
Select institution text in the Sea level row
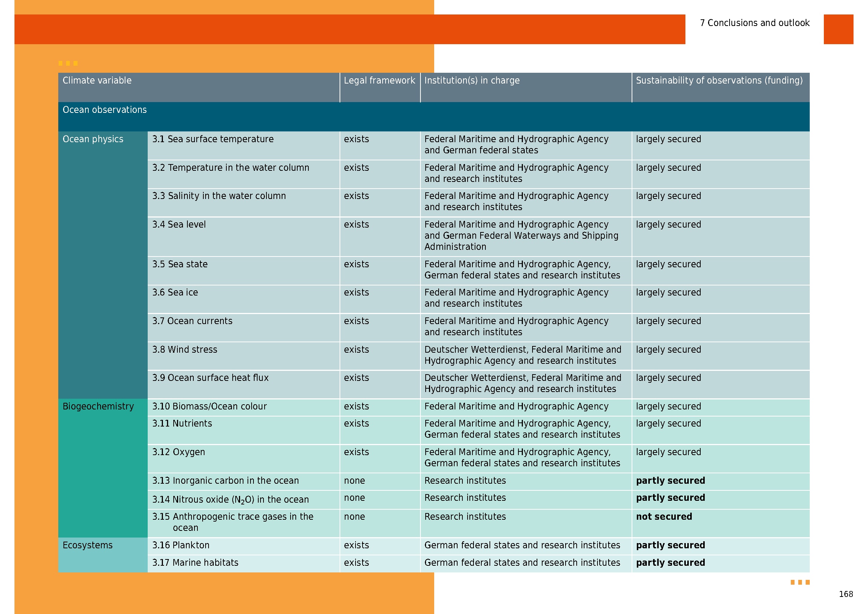(521, 236)
